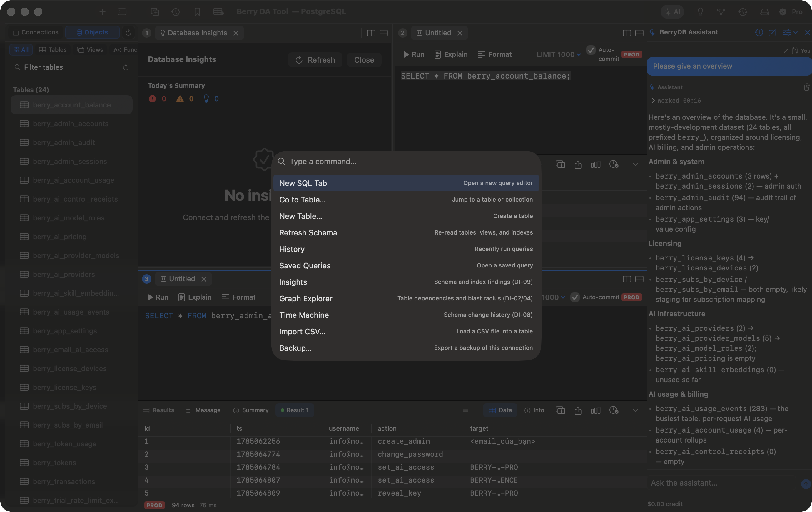The image size is (812, 512).
Task: Open the Summary results tab
Action: tap(251, 410)
